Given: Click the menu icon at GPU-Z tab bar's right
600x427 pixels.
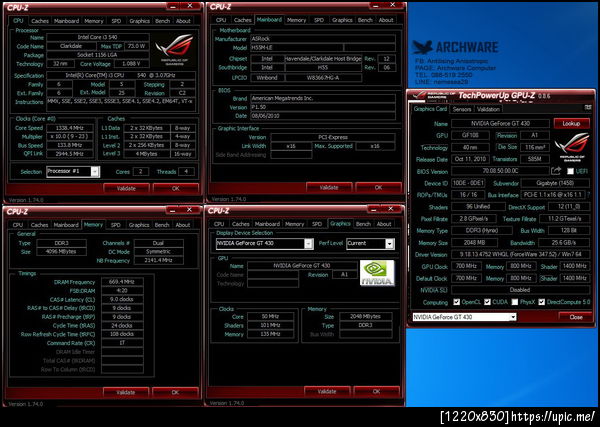Looking at the screenshot, I should pyautogui.click(x=588, y=108).
